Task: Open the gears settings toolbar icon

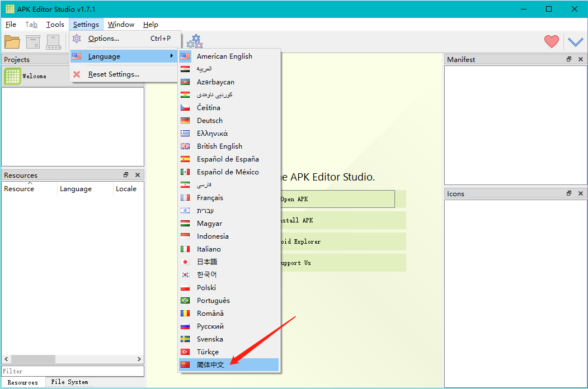Action: click(195, 41)
